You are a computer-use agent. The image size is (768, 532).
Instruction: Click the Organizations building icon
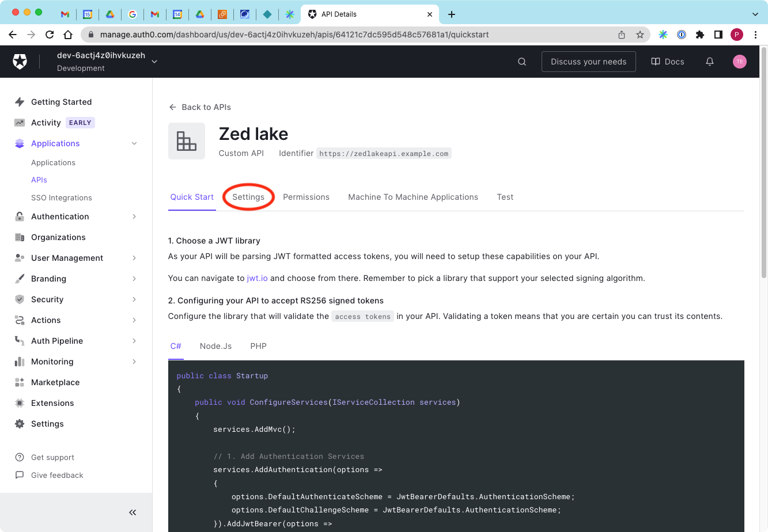(x=20, y=237)
